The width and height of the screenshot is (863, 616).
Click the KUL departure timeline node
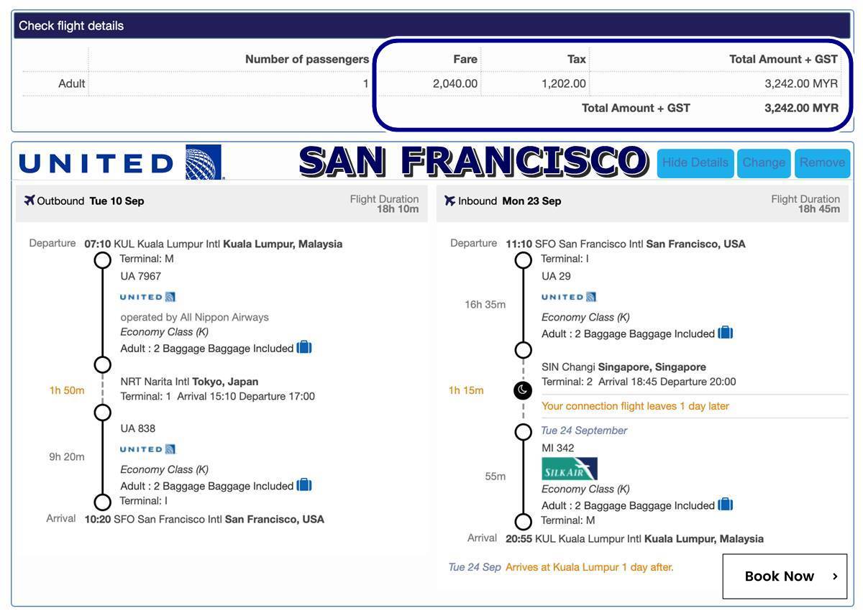tap(103, 260)
